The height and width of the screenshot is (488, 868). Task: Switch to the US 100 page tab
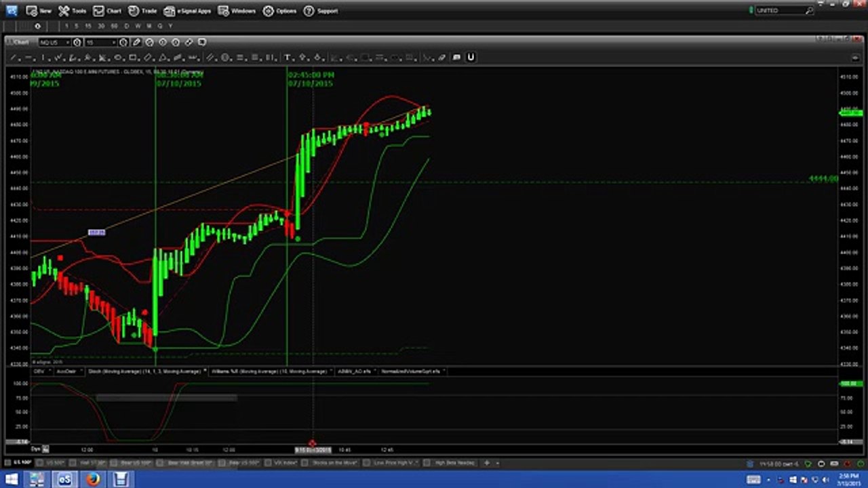point(19,463)
